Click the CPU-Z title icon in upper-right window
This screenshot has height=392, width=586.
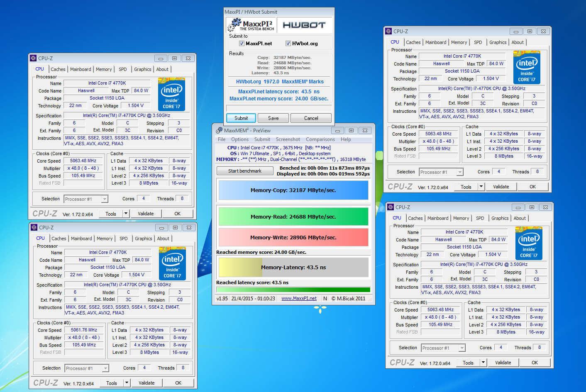(x=388, y=31)
